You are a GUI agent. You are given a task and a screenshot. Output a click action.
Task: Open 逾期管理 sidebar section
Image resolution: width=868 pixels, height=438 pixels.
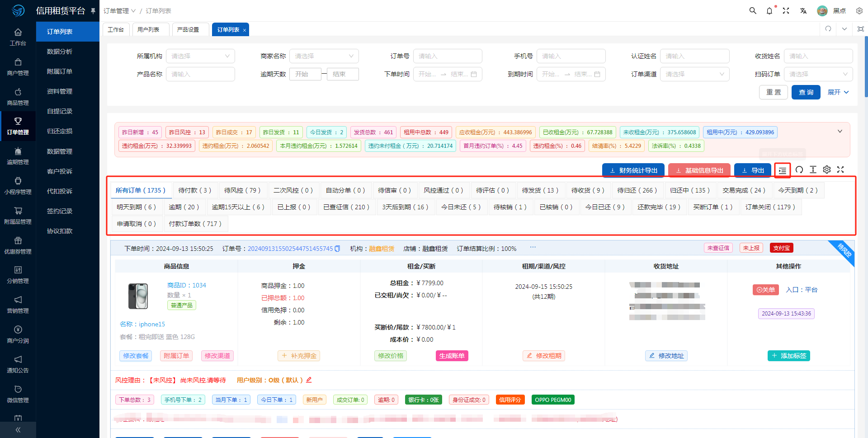[x=18, y=156]
